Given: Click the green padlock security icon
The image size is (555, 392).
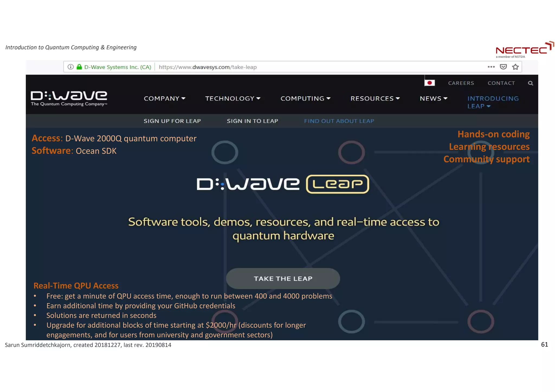Looking at the screenshot, I should pos(79,67).
